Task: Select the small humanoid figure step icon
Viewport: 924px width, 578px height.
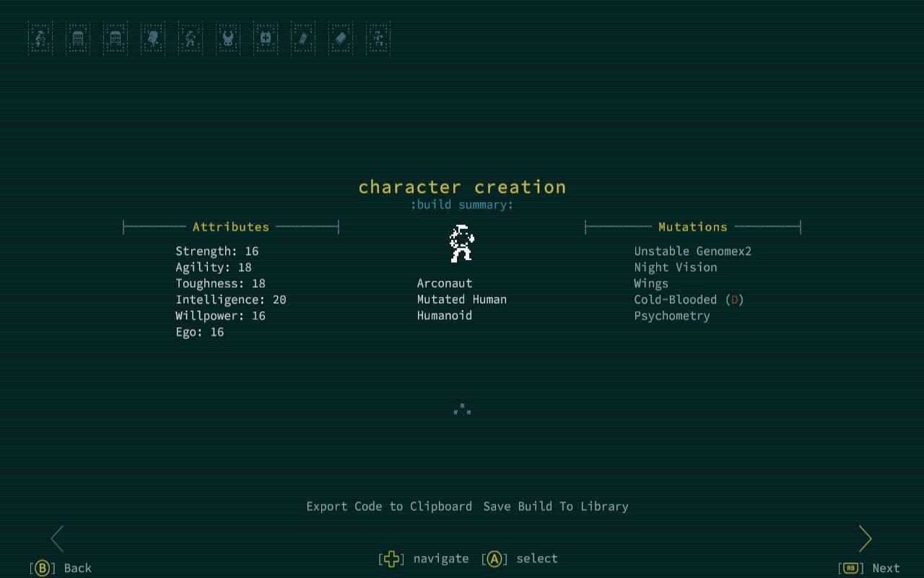Action: click(191, 38)
